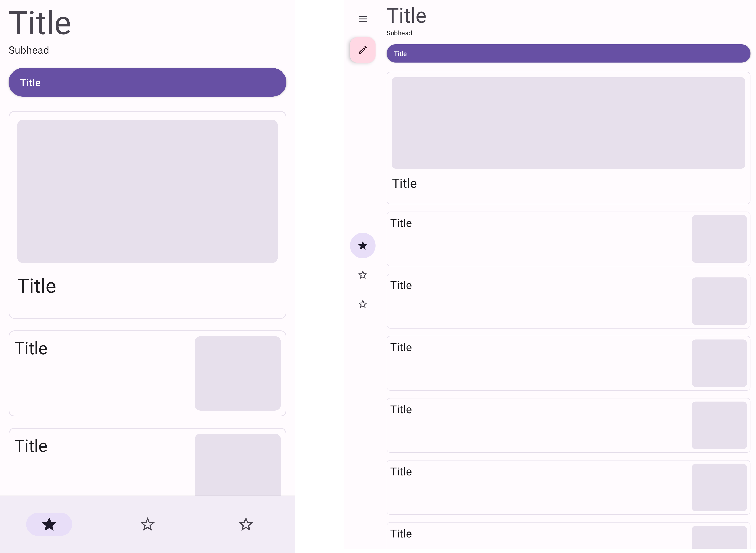
Task: Click the thumbnail in the first right list card
Action: tap(719, 239)
